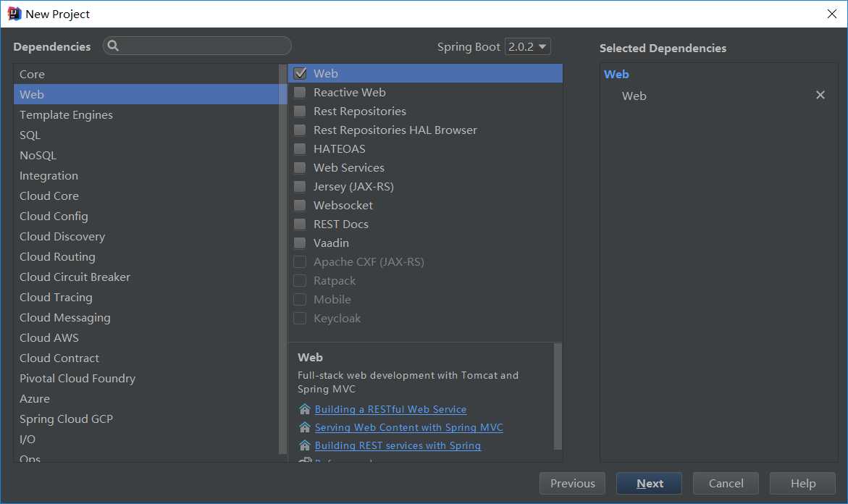
Task: Focus the dependencies search field
Action: (198, 46)
